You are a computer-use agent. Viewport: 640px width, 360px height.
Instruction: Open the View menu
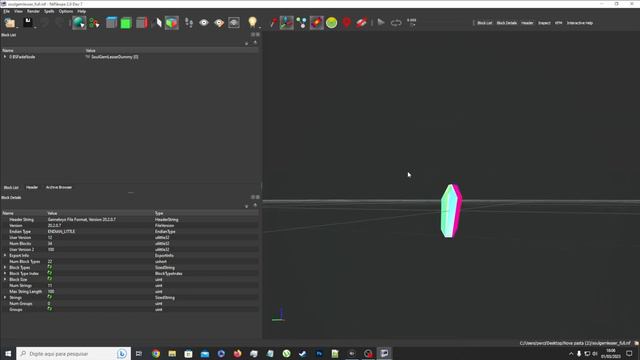(18, 11)
